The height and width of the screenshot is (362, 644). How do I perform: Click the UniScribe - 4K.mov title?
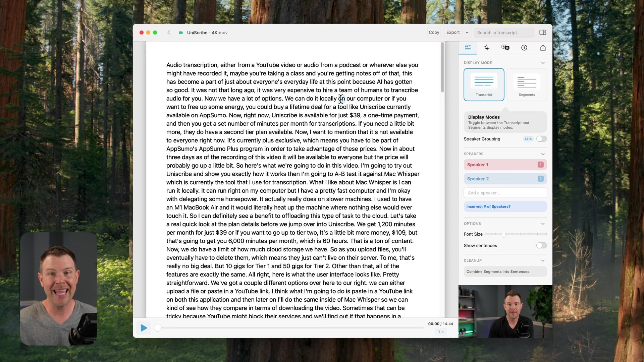[x=207, y=33]
